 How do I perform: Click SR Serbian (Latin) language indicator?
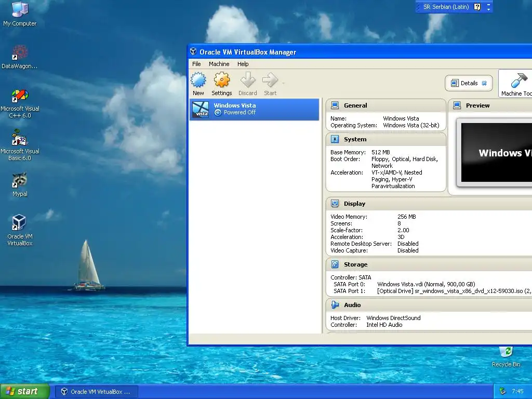(446, 7)
